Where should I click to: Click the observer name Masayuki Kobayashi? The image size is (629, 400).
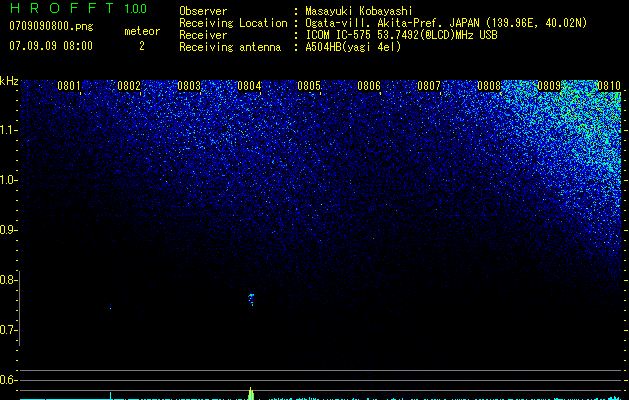pos(359,11)
